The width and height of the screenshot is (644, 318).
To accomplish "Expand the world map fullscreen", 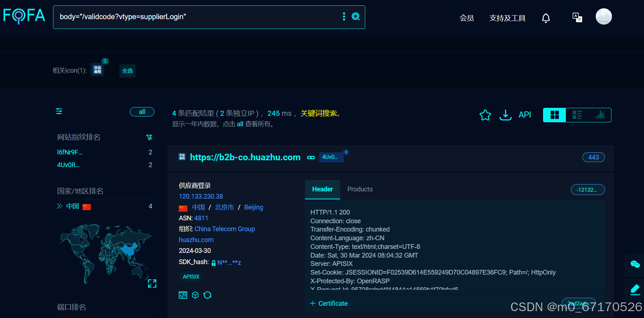I will pyautogui.click(x=152, y=284).
